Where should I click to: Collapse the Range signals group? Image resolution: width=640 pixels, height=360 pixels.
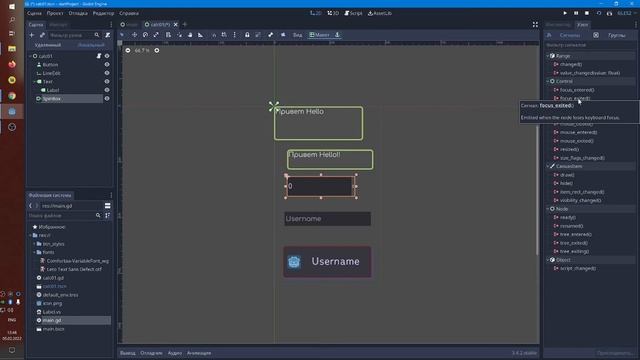(x=548, y=56)
